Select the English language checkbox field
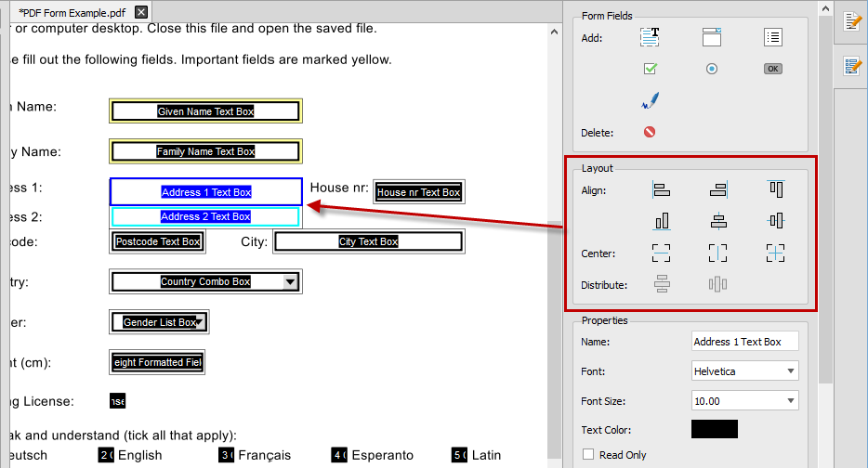868x468 pixels. 106,455
